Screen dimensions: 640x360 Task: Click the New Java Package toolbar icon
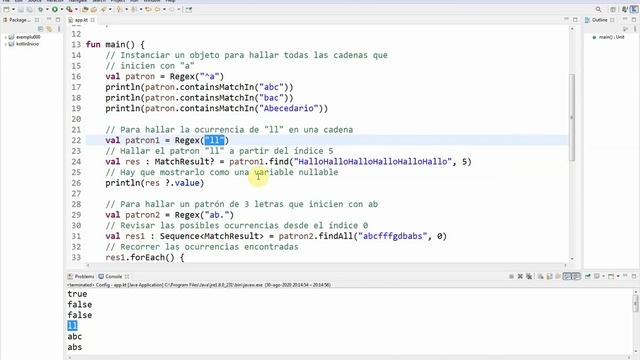point(85,9)
